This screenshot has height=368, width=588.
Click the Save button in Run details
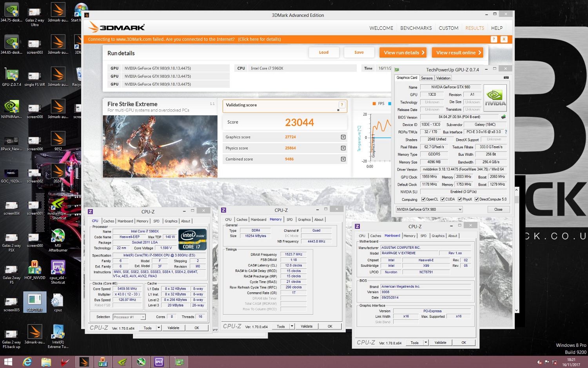click(359, 53)
